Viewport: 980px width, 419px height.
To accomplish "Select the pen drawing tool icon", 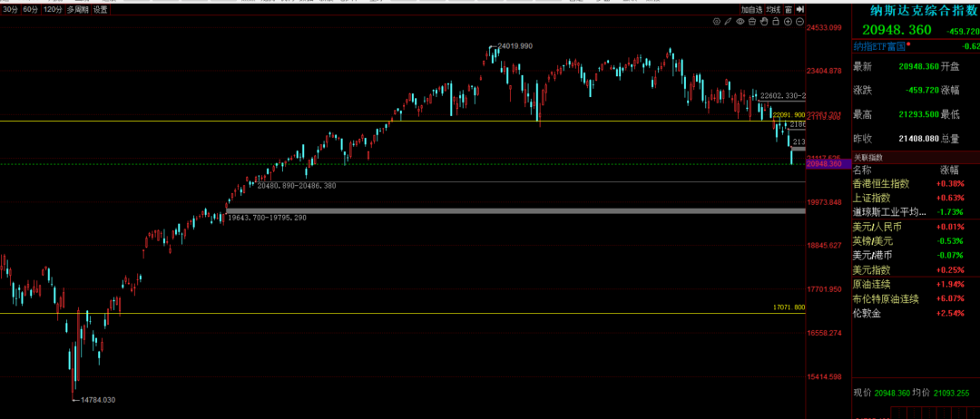I will [x=729, y=22].
